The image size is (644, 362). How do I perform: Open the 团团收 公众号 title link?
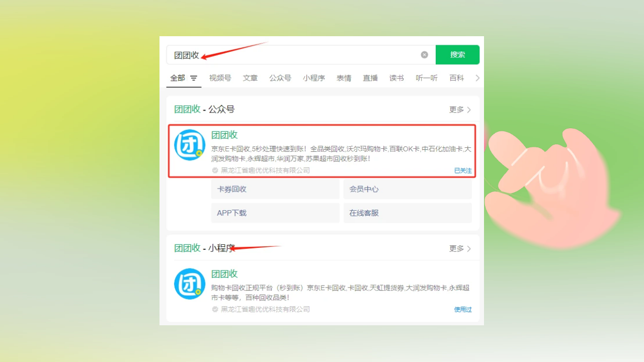tap(224, 135)
